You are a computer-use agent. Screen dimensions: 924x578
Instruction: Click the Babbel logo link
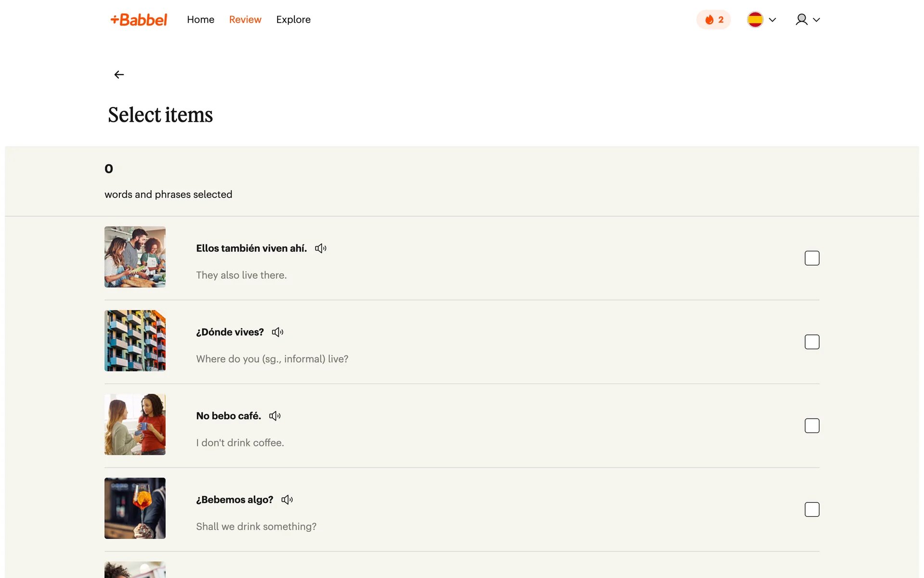coord(139,20)
